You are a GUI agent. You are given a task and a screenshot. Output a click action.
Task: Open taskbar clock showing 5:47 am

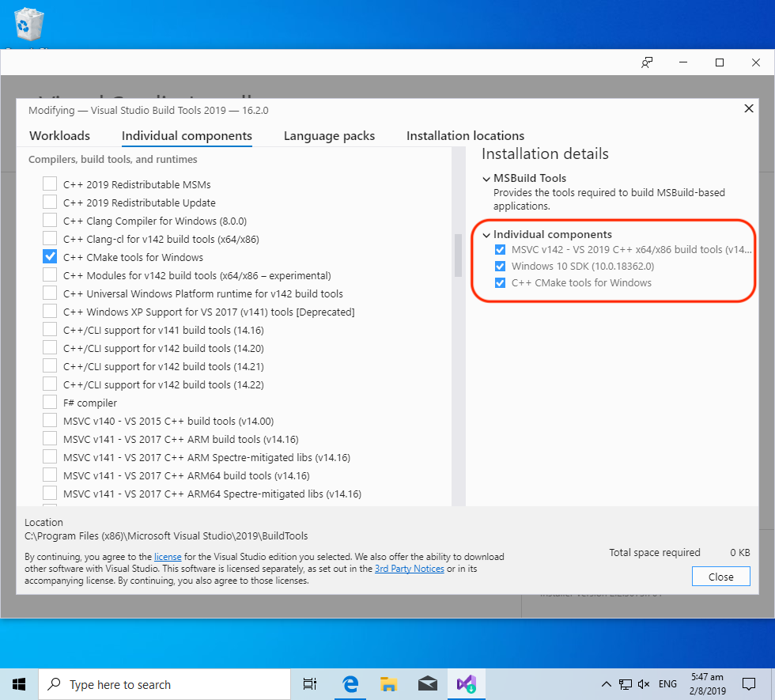pyautogui.click(x=707, y=684)
